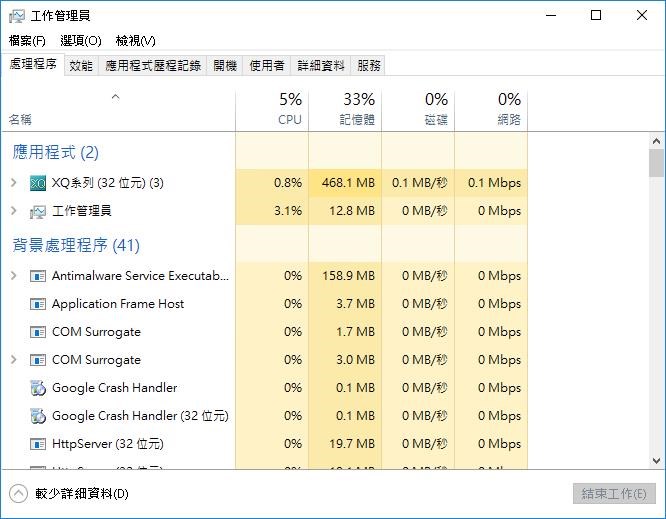
Task: Expand the 工作管理員 process entry
Action: tap(13, 211)
